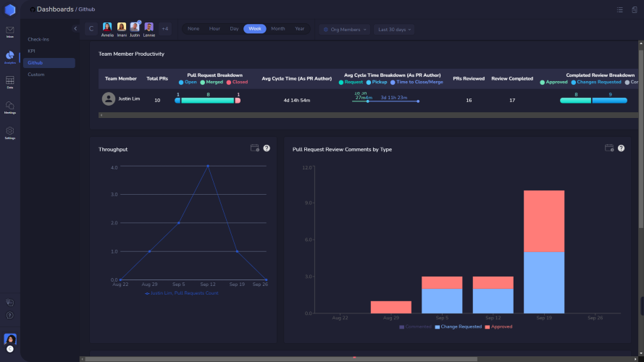Click the Github octocat icon in the header
Image resolution: width=644 pixels, height=362 pixels.
point(33,9)
